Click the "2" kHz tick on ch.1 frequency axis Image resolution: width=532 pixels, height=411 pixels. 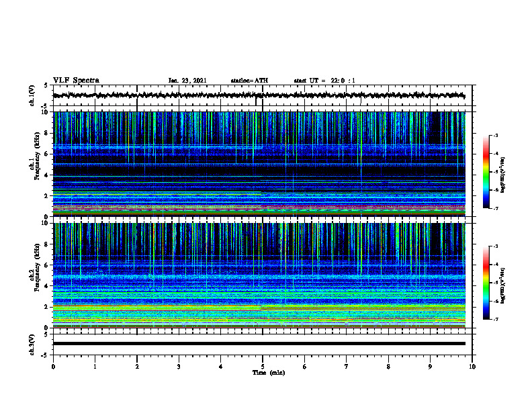pos(46,196)
